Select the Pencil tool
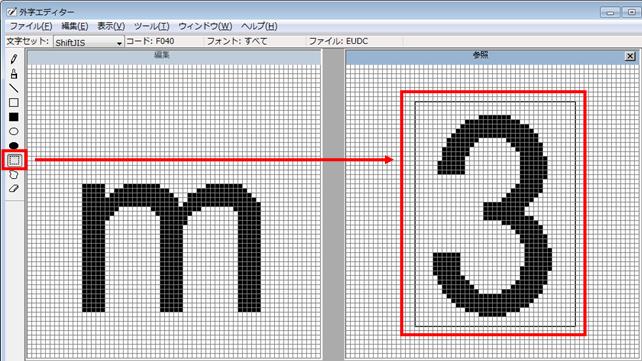 (14, 59)
